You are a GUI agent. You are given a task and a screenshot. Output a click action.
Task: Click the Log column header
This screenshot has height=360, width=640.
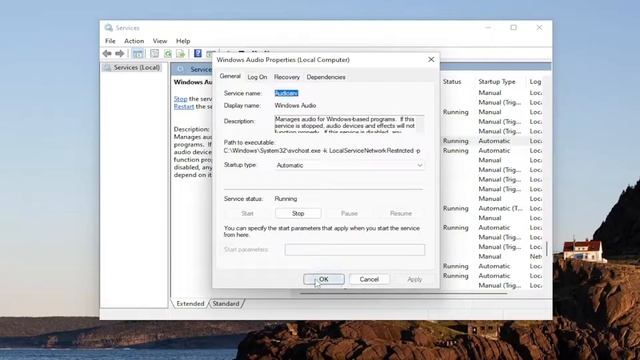(x=536, y=82)
